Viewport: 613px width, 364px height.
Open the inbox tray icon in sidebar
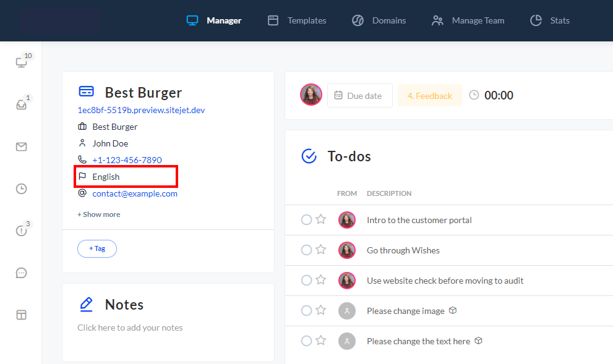coord(22,104)
